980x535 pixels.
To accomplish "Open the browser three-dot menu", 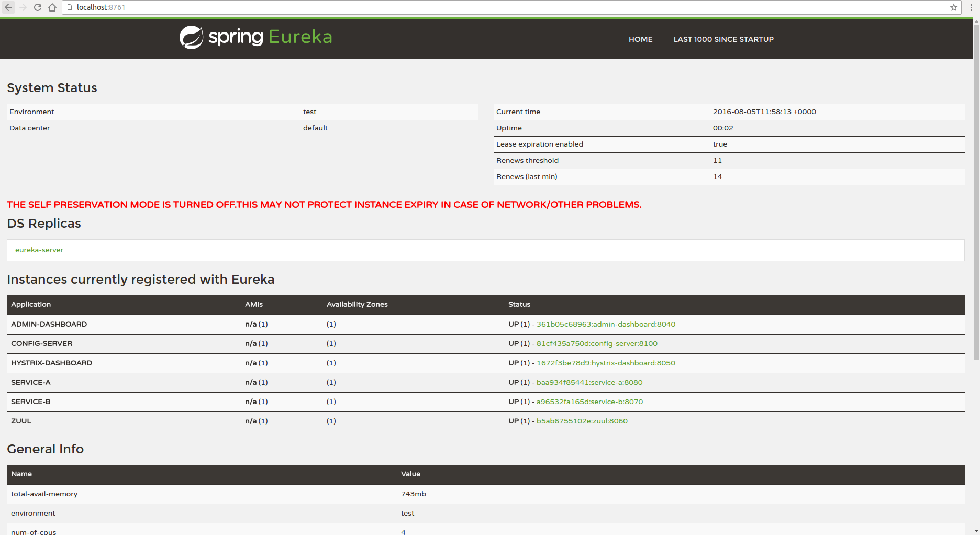I will pos(971,7).
